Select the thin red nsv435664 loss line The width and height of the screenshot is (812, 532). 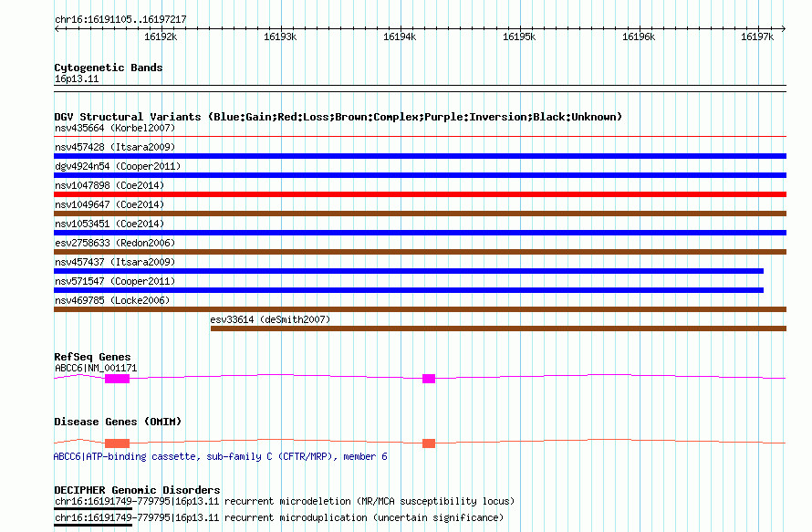[420, 137]
